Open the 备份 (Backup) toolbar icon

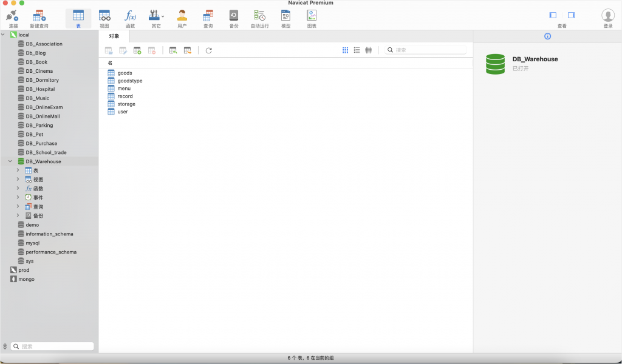coord(234,18)
